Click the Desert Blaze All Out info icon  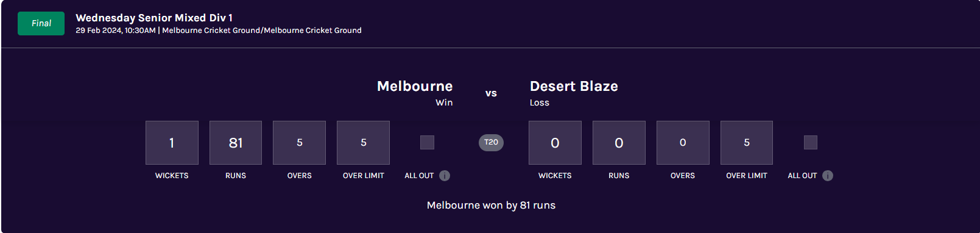click(828, 176)
